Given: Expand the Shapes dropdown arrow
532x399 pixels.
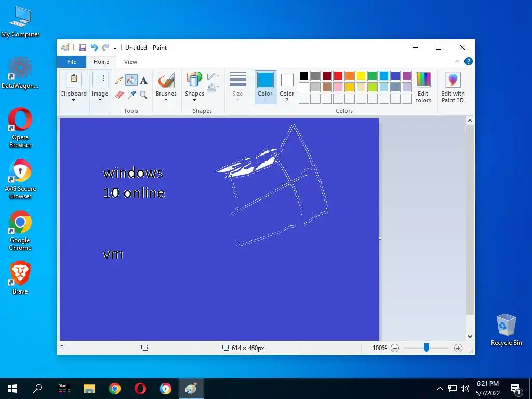Looking at the screenshot, I should pos(194,100).
